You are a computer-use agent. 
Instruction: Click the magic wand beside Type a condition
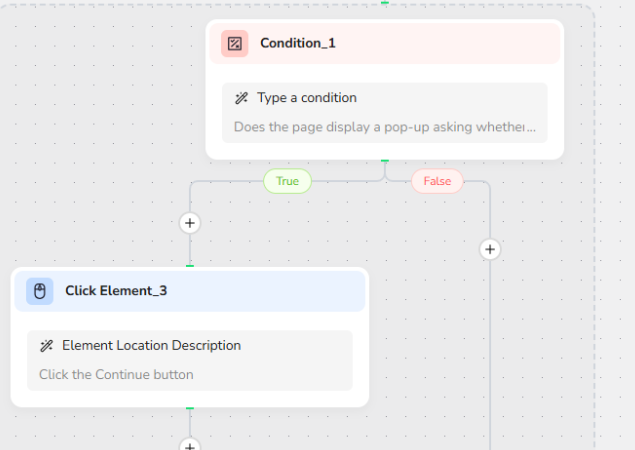click(x=241, y=98)
